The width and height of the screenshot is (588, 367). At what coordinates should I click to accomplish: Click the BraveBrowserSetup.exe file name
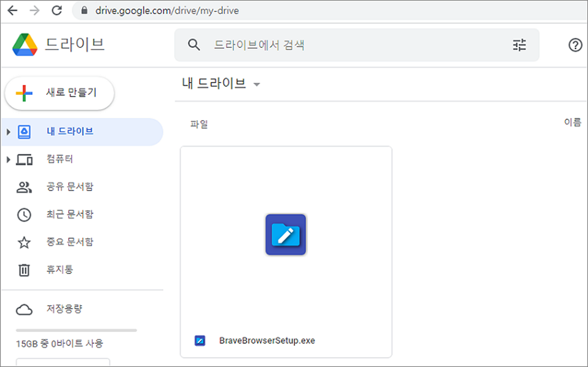click(267, 341)
